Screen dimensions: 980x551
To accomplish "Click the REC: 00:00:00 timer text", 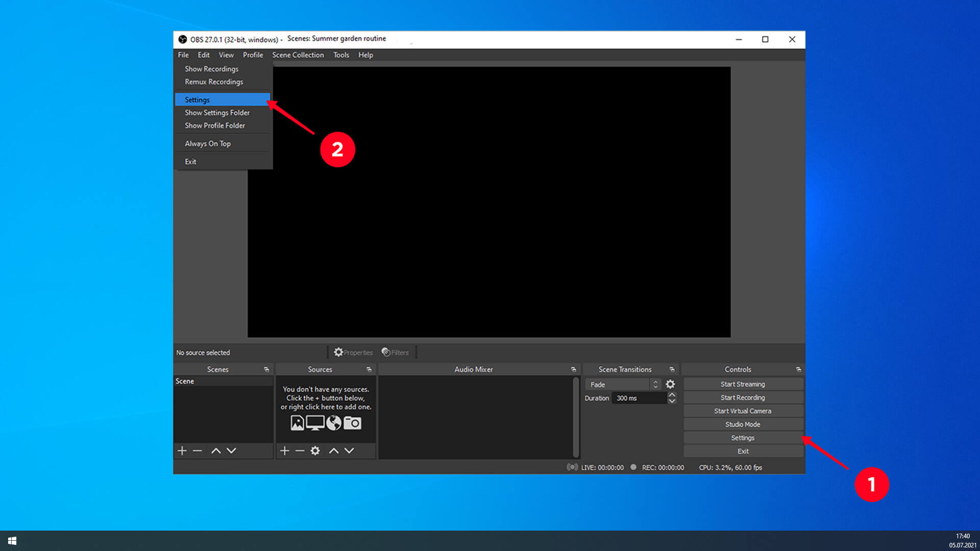I will [663, 467].
